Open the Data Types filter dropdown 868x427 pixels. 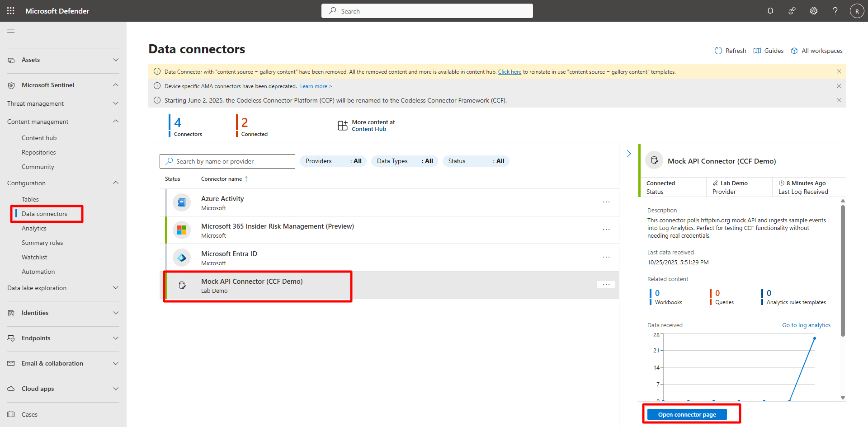[405, 161]
